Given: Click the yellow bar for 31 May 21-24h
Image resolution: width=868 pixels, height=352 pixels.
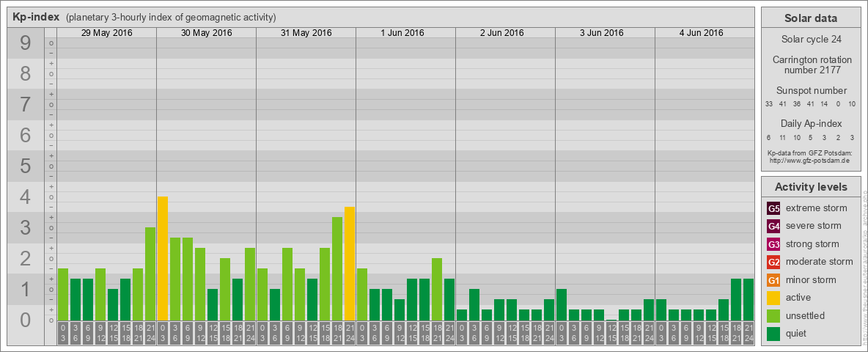Looking at the screenshot, I should (x=349, y=263).
